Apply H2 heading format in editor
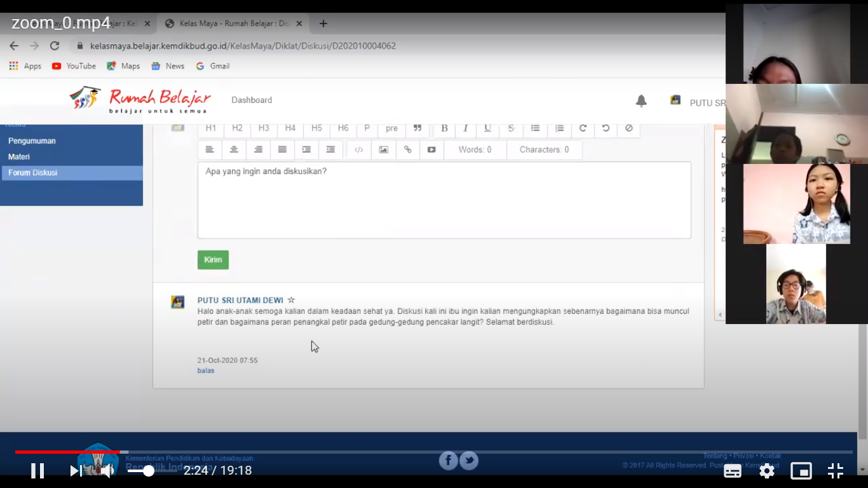Screen dimensions: 868x488 coord(237,128)
